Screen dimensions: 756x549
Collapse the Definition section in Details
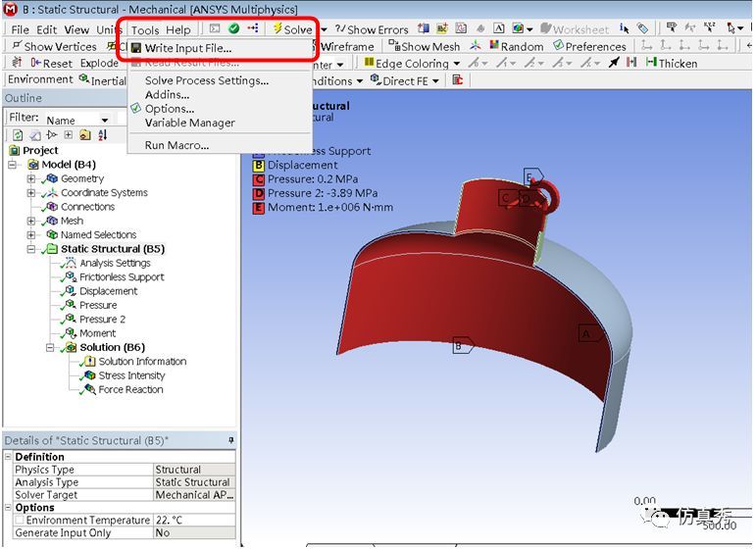click(x=8, y=457)
